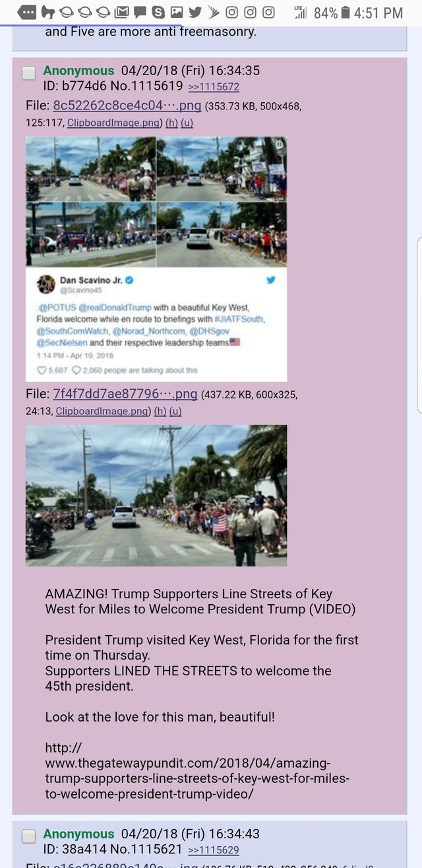Viewport: 422px width, 868px height.
Task: Tap the more notifications ellipsis icon
Action: (27, 12)
